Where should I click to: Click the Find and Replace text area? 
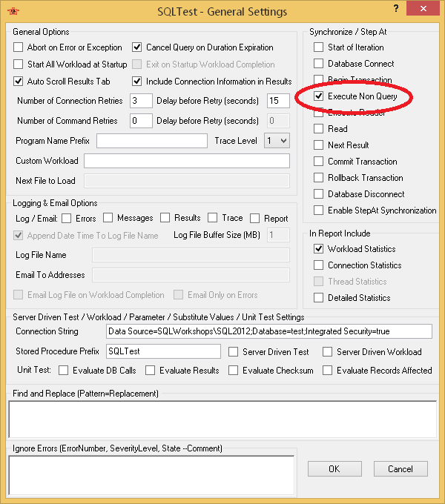click(x=222, y=420)
